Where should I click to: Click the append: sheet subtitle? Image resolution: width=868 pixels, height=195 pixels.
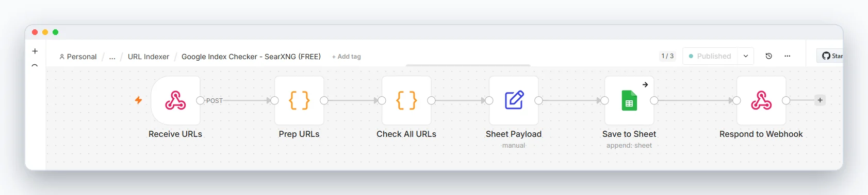pyautogui.click(x=629, y=146)
